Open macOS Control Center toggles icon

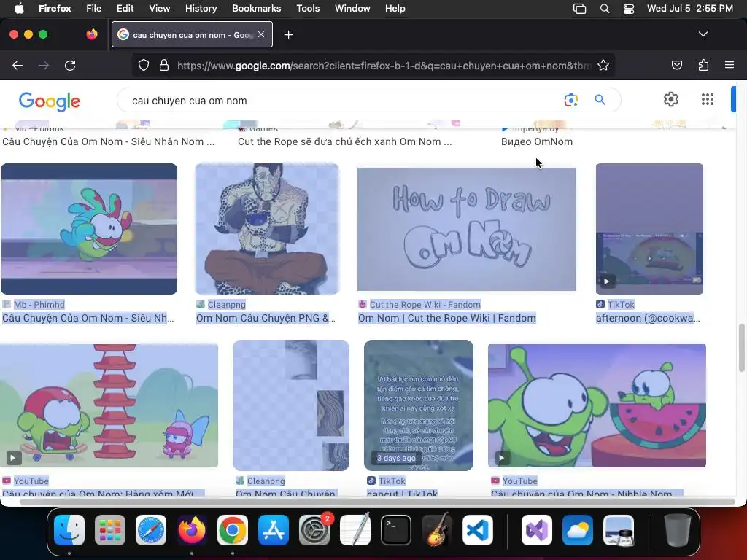(628, 9)
